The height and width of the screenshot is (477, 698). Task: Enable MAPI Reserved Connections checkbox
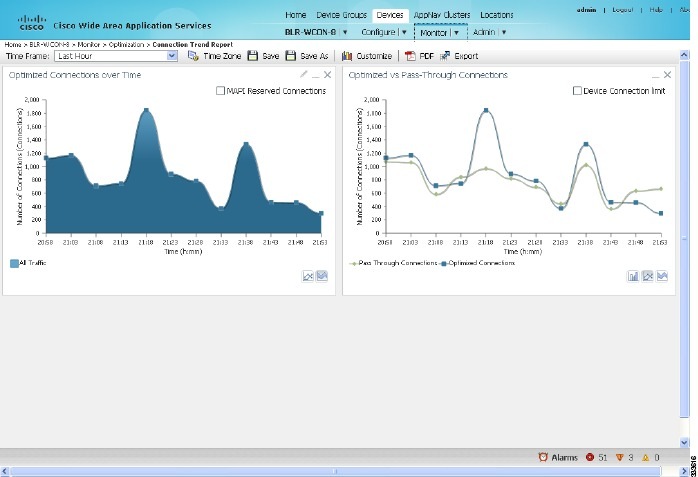220,91
